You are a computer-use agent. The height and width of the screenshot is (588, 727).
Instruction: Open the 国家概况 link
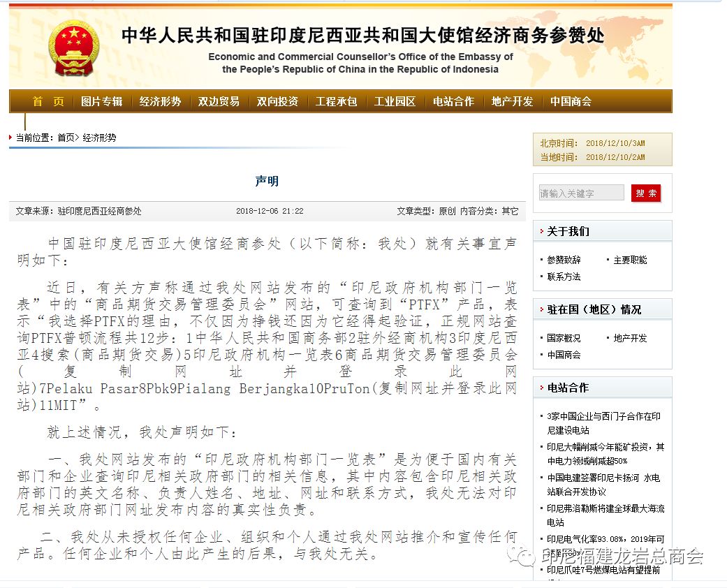[x=564, y=338]
